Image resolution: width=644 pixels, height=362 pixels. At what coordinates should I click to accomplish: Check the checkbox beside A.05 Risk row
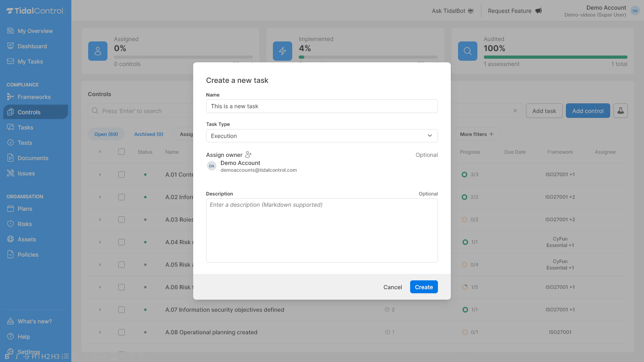[122, 265]
